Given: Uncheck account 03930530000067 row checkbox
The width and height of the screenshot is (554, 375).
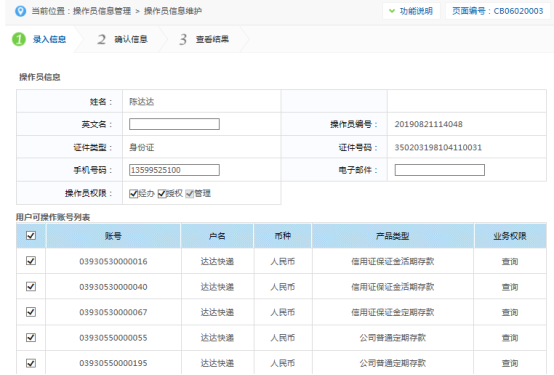Looking at the screenshot, I should (x=31, y=312).
